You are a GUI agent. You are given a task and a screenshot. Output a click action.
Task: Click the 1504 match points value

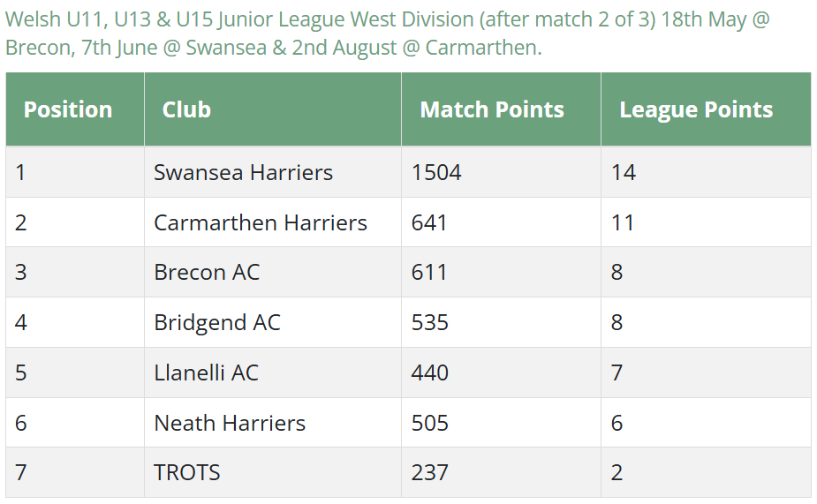pyautogui.click(x=436, y=172)
